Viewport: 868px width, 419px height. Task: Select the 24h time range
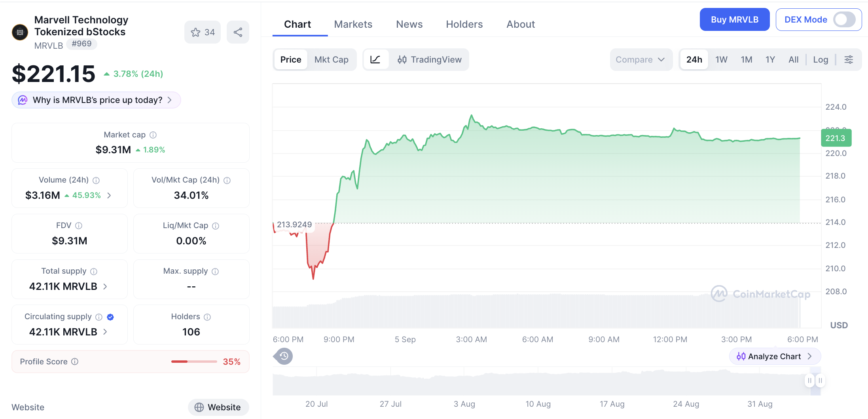(x=694, y=59)
